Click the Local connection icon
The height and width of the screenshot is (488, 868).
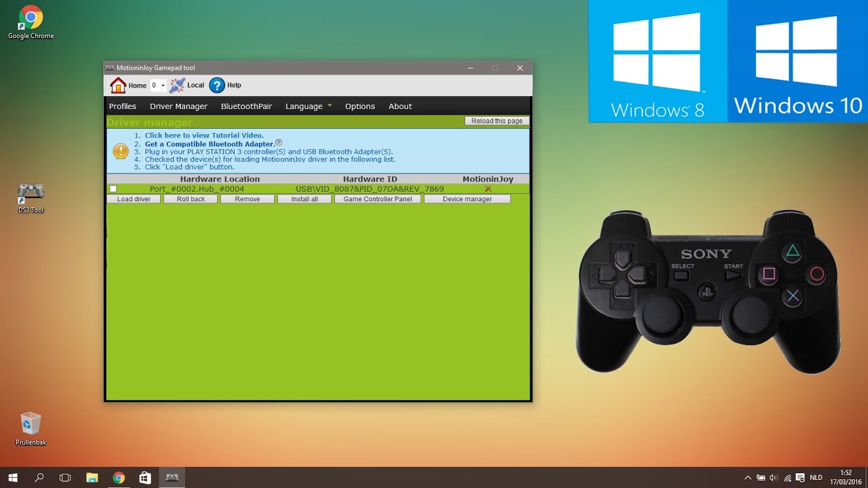177,85
